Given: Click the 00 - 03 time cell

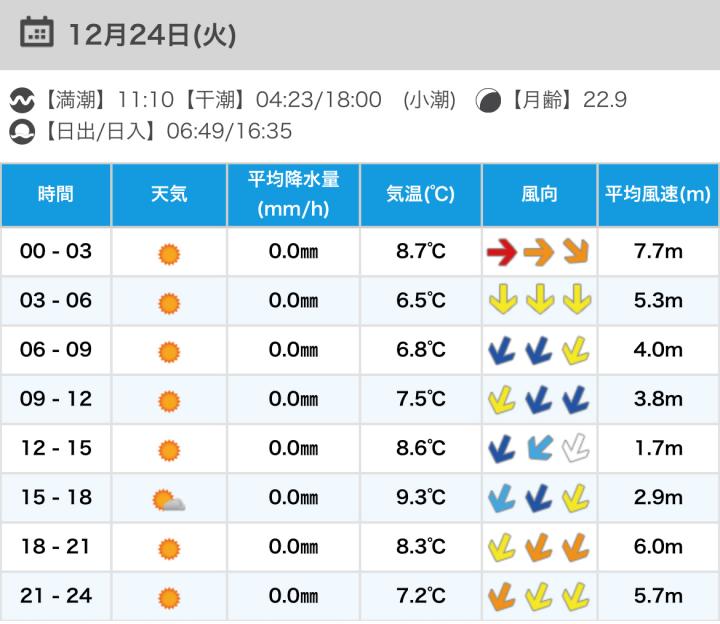Looking at the screenshot, I should (x=56, y=251).
